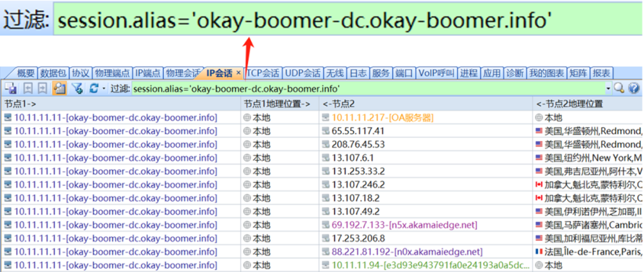Screen dimensions: 644x272
Task: Switch to the 日志 tab
Action: pos(357,73)
